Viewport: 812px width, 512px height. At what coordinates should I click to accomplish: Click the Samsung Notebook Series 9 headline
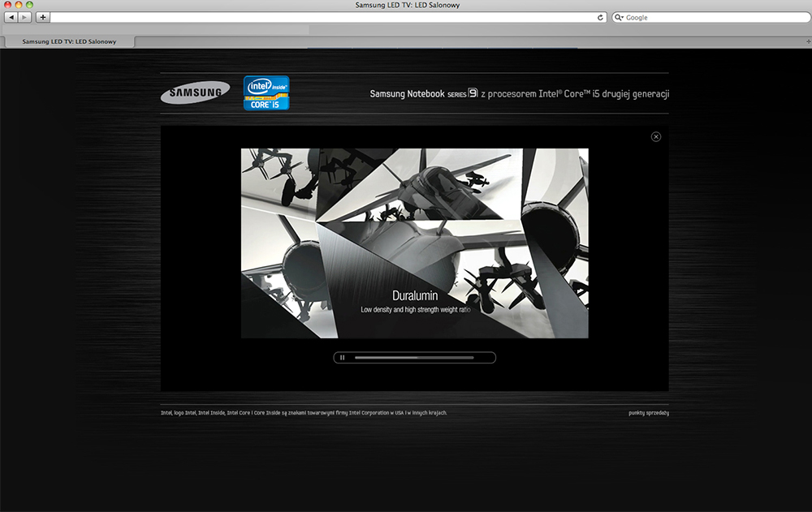[520, 93]
